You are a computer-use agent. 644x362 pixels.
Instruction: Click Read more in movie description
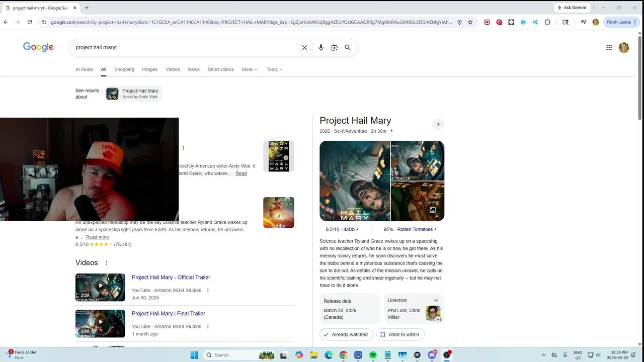[x=98, y=237]
